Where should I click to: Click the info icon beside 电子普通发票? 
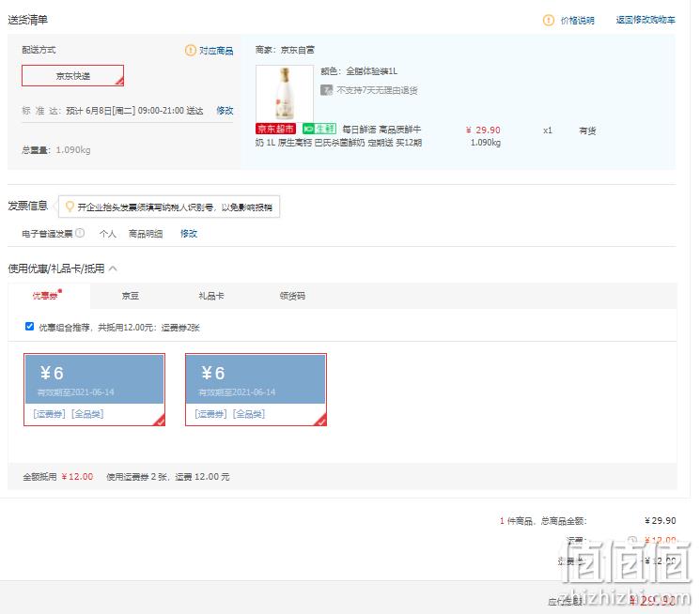pyautogui.click(x=80, y=233)
